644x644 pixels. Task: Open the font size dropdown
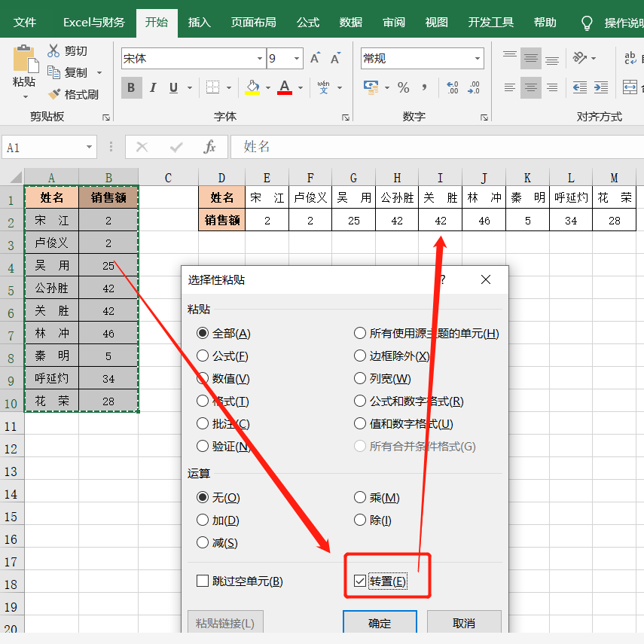297,58
